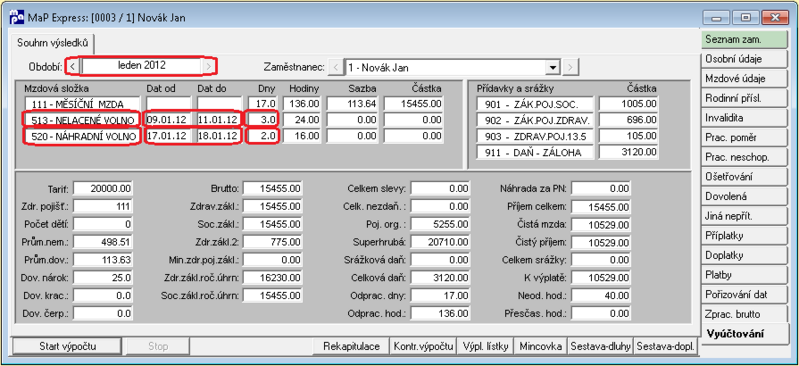Select previous employee arrow beside Zaměstnanec

click(x=335, y=67)
